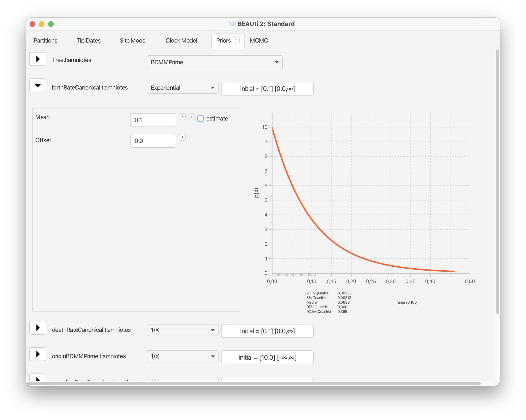Image resolution: width=526 pixels, height=420 pixels.
Task: Click the 'mean 0,100' label under plot
Action: 407,302
